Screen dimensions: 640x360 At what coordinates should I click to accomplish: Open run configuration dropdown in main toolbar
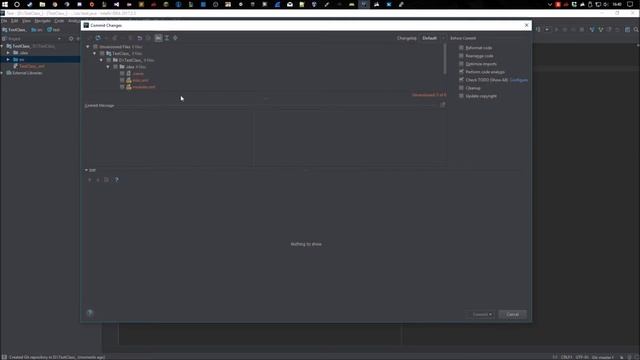(547, 29)
